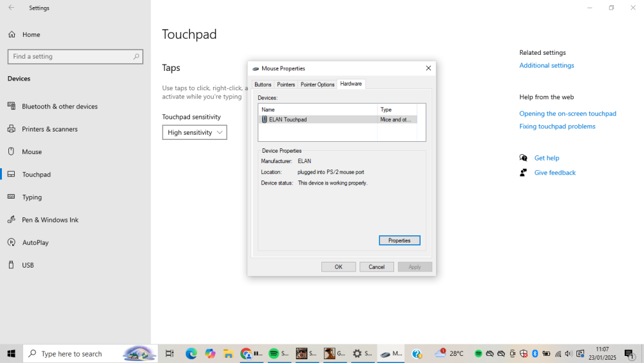Switch to Spotify app in taskbar
This screenshot has height=363, width=644.
[x=278, y=353]
